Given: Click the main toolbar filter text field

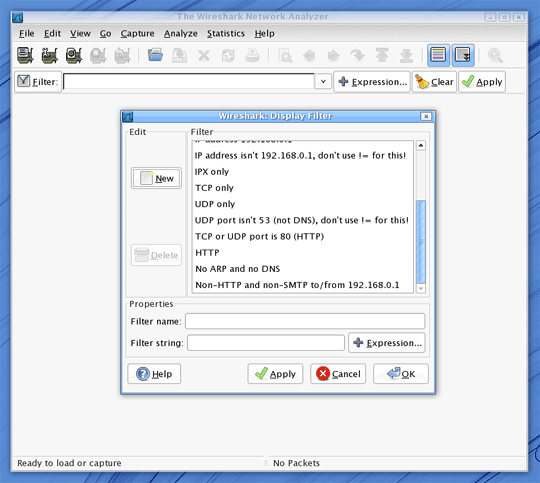Looking at the screenshot, I should click(x=189, y=82).
